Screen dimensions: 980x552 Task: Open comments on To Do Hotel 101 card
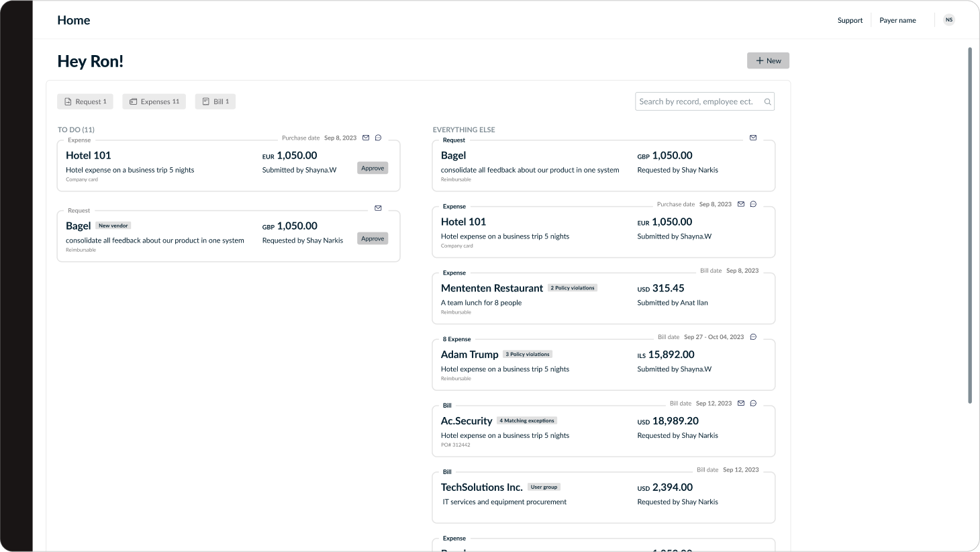tap(378, 138)
